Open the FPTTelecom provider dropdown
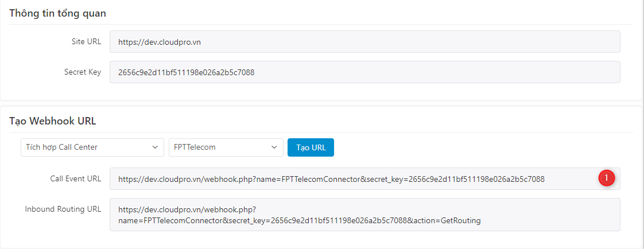 point(226,147)
